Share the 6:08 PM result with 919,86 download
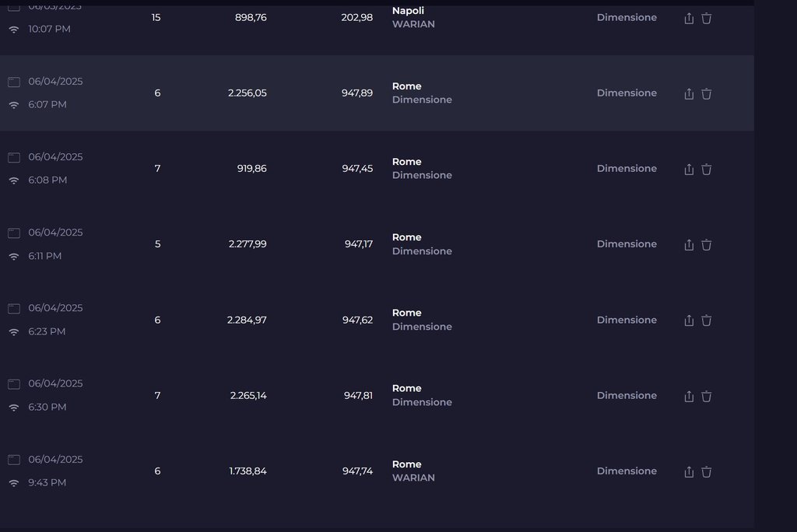Screen dimensions: 797x532 pyautogui.click(x=689, y=169)
